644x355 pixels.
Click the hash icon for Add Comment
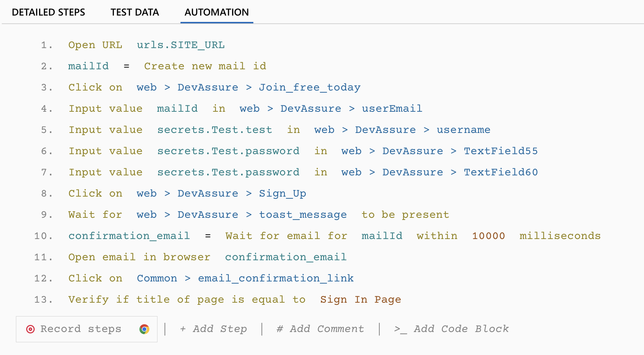(x=280, y=329)
